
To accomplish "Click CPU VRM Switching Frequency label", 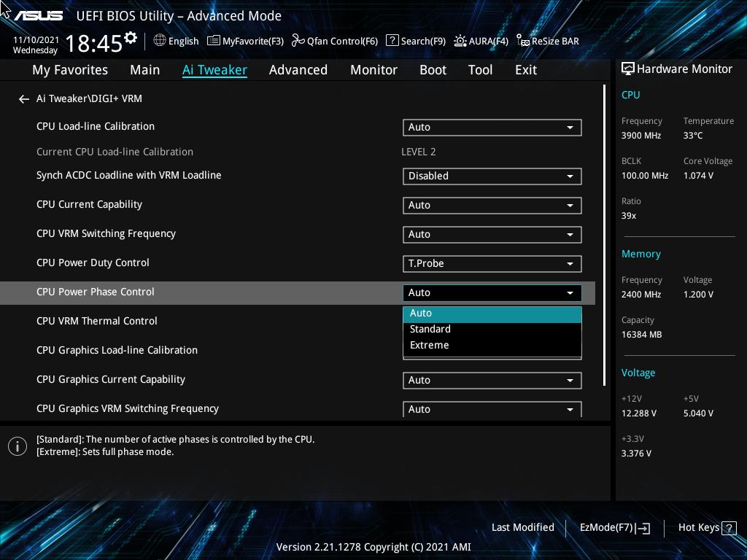I will coord(106,234).
